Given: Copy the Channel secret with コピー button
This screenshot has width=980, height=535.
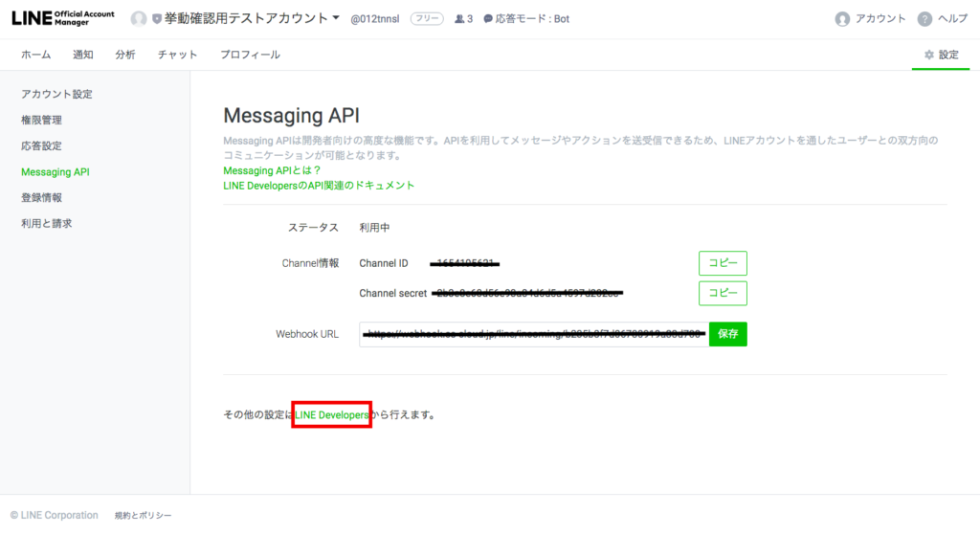Looking at the screenshot, I should coord(723,293).
